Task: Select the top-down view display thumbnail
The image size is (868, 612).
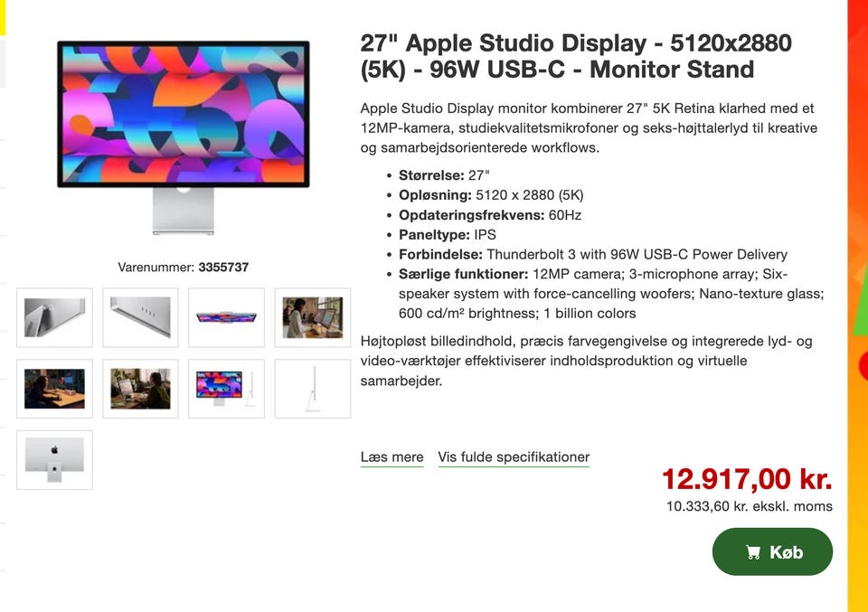Action: (x=226, y=317)
